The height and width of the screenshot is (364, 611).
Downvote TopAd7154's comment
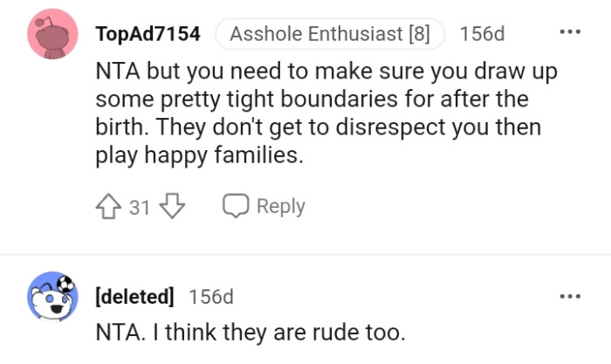tap(174, 207)
